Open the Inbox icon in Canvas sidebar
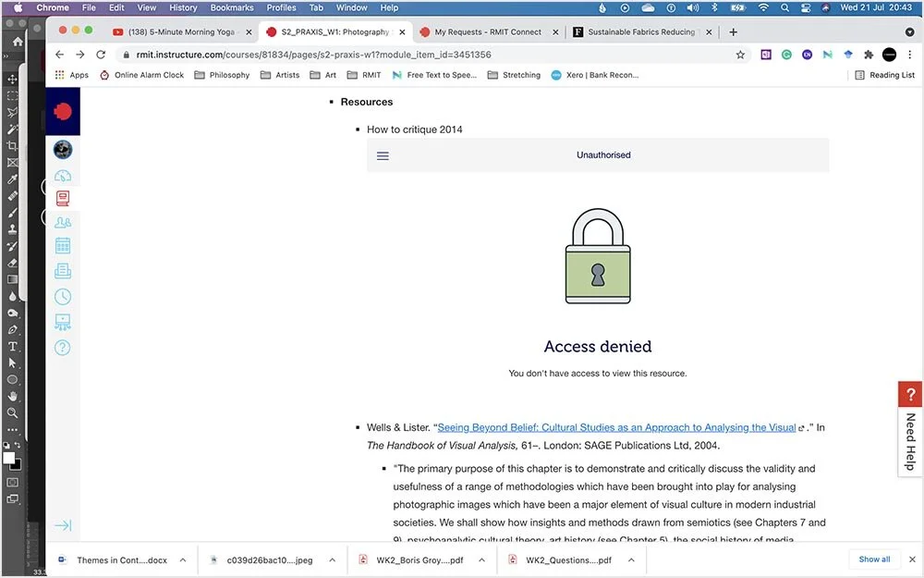Screen dimensions: 924x578 click(63, 271)
